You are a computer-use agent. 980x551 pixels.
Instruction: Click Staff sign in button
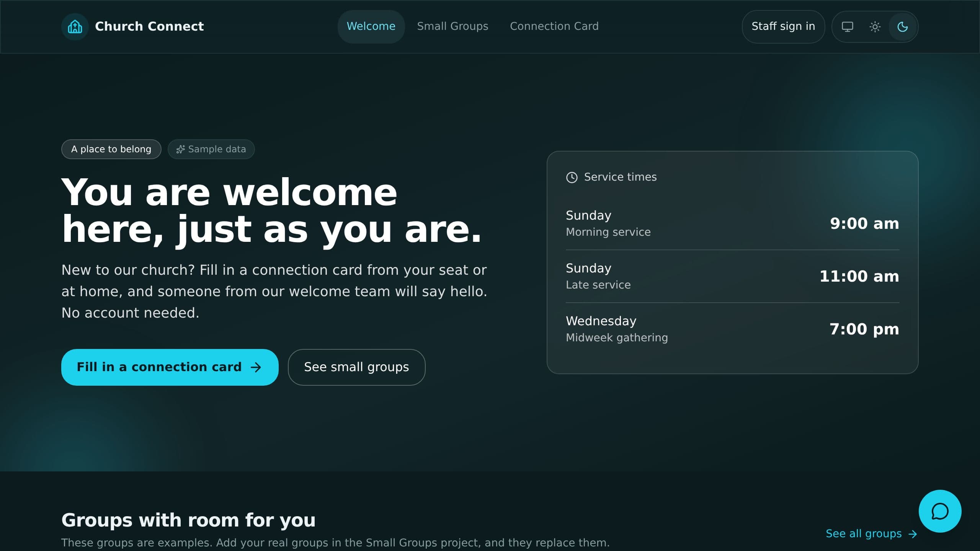783,26
